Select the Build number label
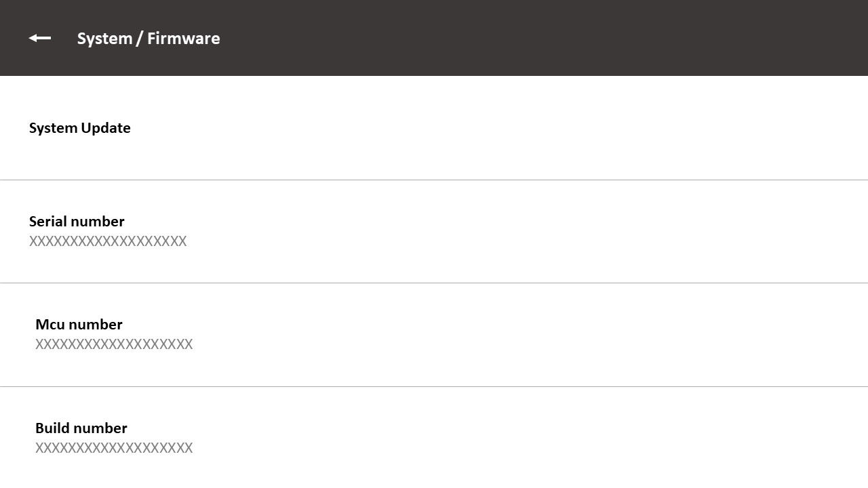Screen dimensions: 868x488 pyautogui.click(x=81, y=428)
